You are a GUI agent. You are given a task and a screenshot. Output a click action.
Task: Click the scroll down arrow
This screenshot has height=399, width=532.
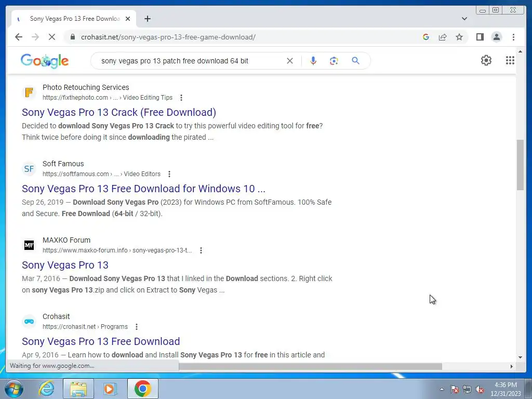pos(520,357)
